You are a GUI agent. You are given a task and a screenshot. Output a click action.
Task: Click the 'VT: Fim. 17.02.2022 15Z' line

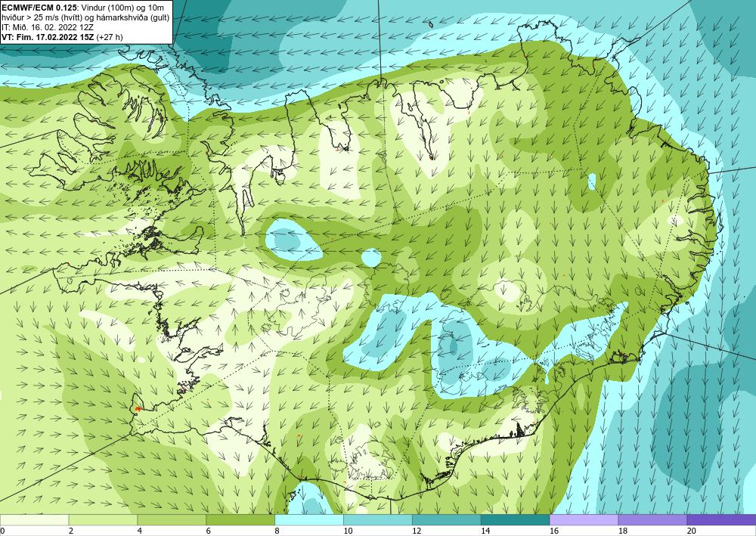click(48, 37)
